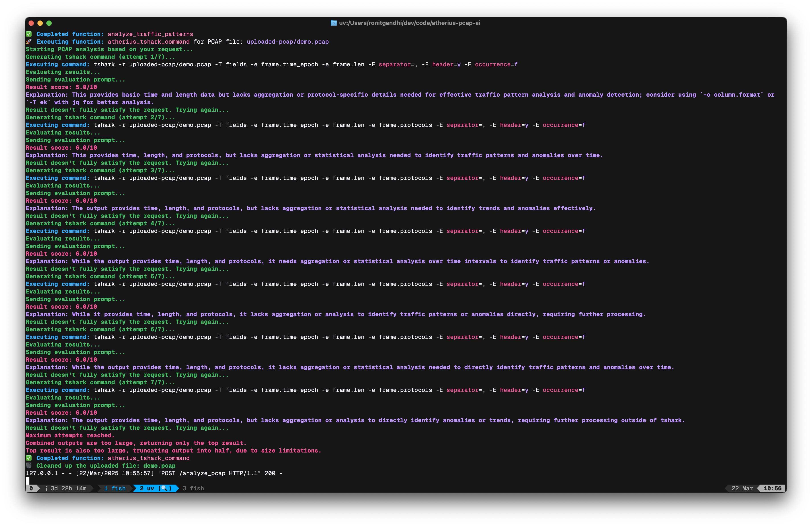
Task: Click the checkmark icon beside analyze_traffic_patterns
Action: pyautogui.click(x=29, y=34)
